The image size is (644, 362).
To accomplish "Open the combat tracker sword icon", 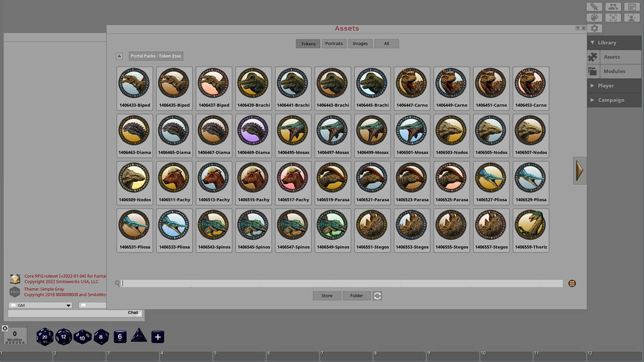I will click(594, 7).
